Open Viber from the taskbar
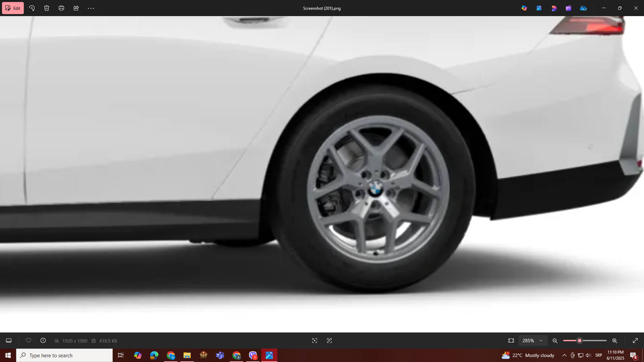This screenshot has height=362, width=644. 253,355
